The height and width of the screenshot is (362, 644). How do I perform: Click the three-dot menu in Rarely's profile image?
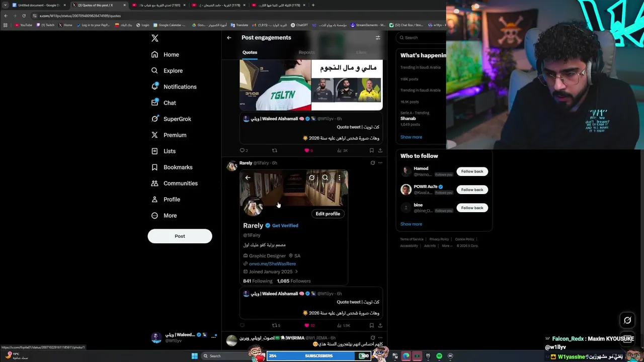[340, 177]
